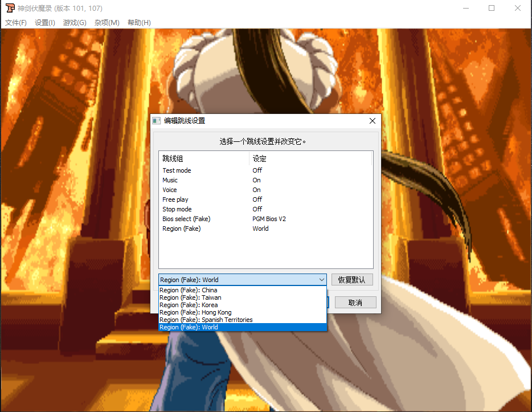This screenshot has height=412, width=532.
Task: Maximize the 神剑伏魔录 window
Action: click(492, 8)
